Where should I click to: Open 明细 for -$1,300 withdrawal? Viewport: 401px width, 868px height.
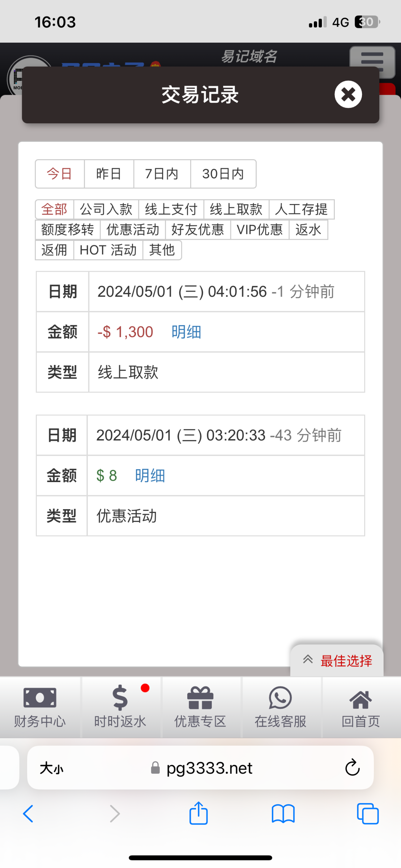(186, 332)
